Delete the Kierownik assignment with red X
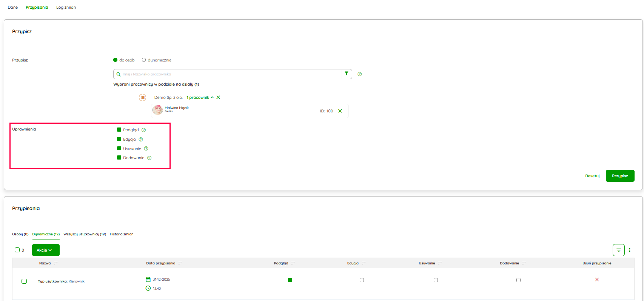644x301 pixels. click(x=596, y=279)
